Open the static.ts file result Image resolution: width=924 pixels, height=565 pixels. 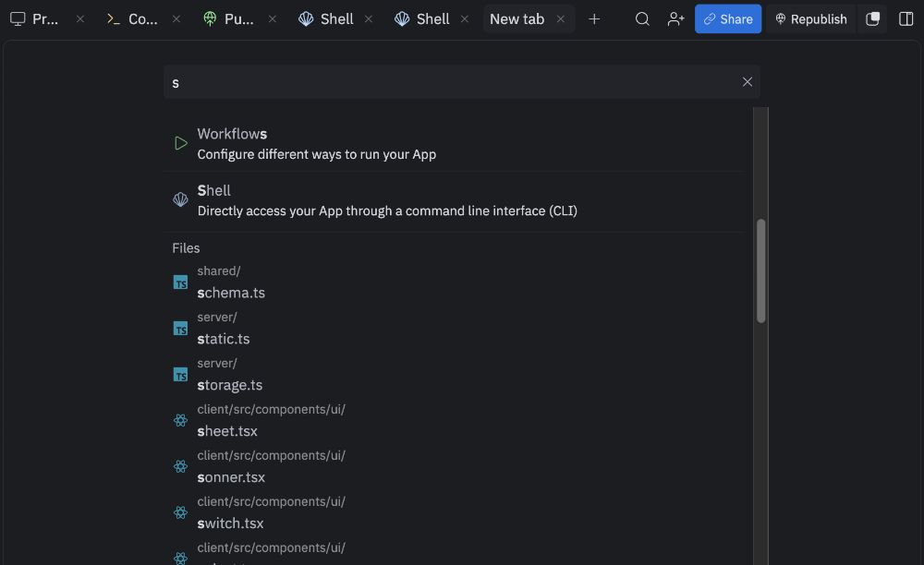(x=224, y=339)
